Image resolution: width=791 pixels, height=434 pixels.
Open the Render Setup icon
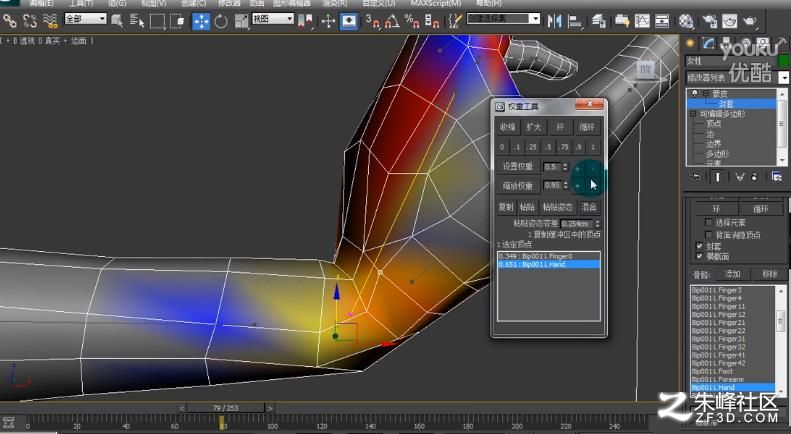point(710,21)
